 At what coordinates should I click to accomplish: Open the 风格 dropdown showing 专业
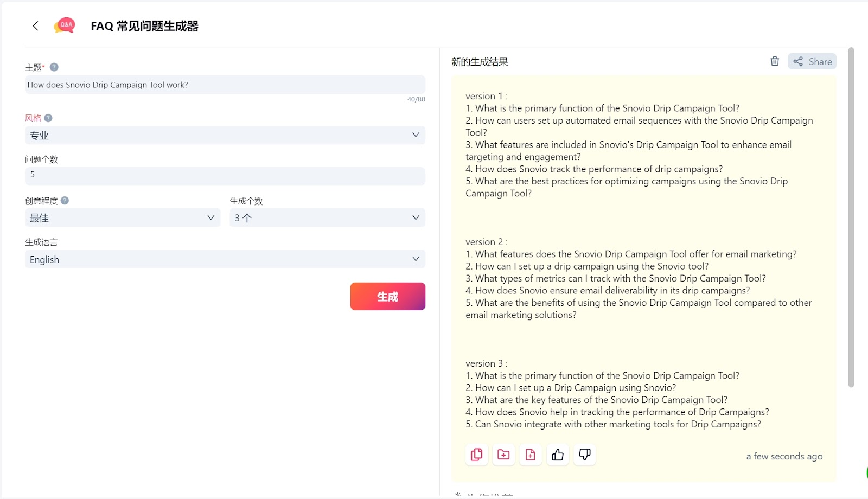(x=225, y=135)
